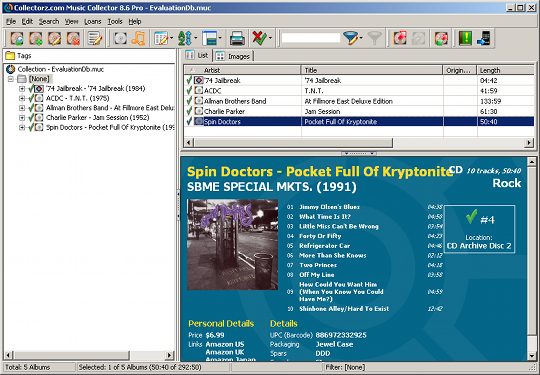The image size is (540, 375).
Task: Click the Origin... column header
Action: click(460, 70)
